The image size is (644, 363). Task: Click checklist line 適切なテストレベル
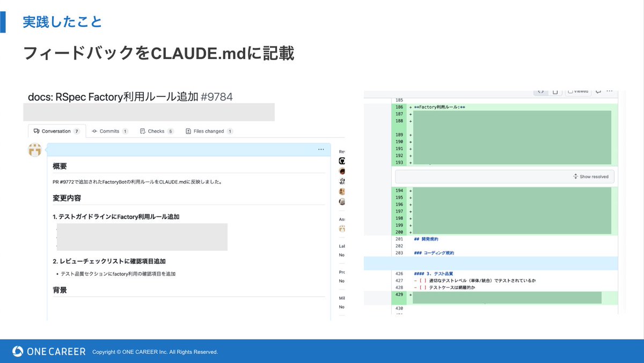pyautogui.click(x=475, y=280)
